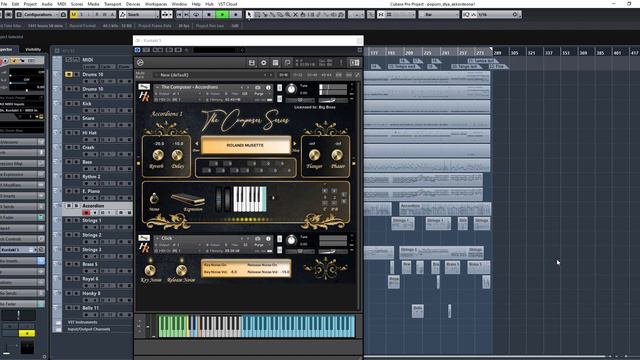Toggle Kontakt browser panel icon at far right
The height and width of the screenshot is (360, 640).
(x=354, y=62)
